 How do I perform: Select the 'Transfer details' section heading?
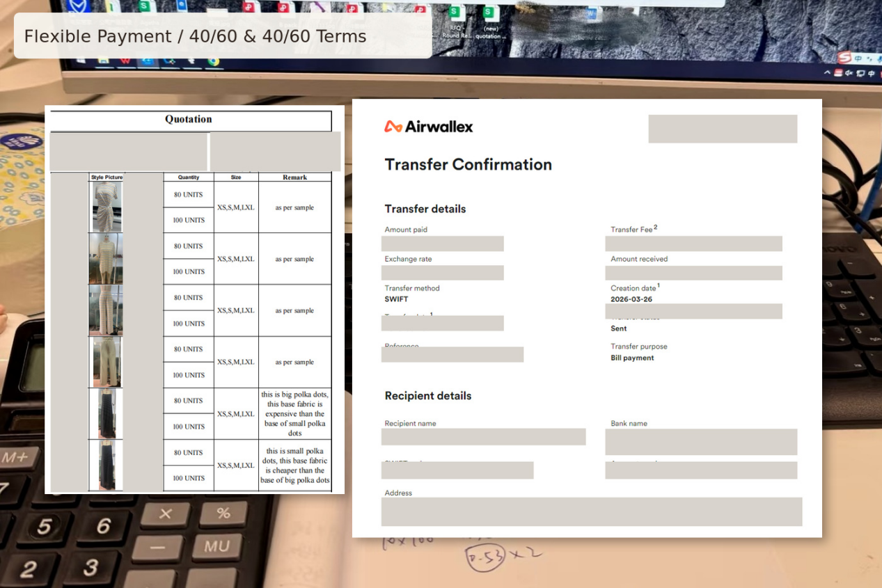[425, 209]
